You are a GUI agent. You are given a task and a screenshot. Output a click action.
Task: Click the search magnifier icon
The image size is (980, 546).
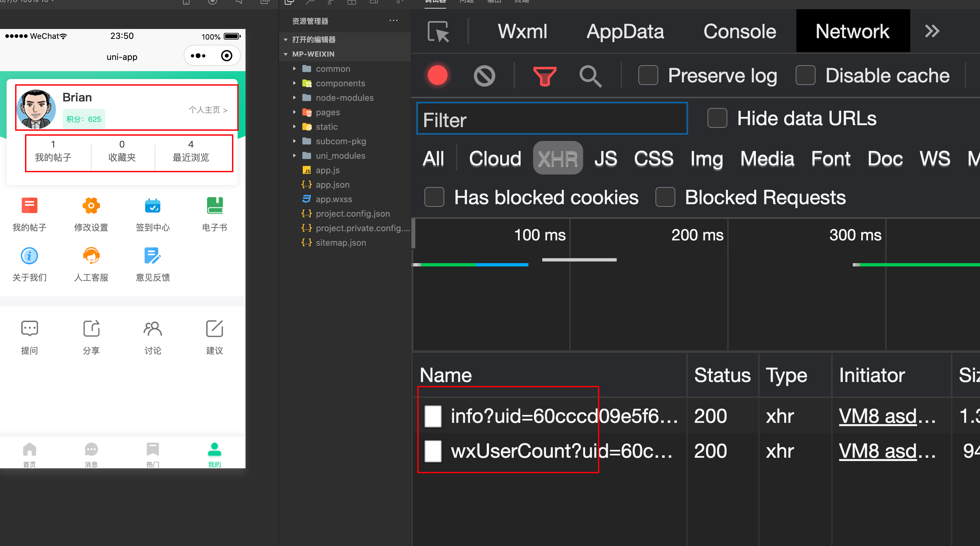590,75
